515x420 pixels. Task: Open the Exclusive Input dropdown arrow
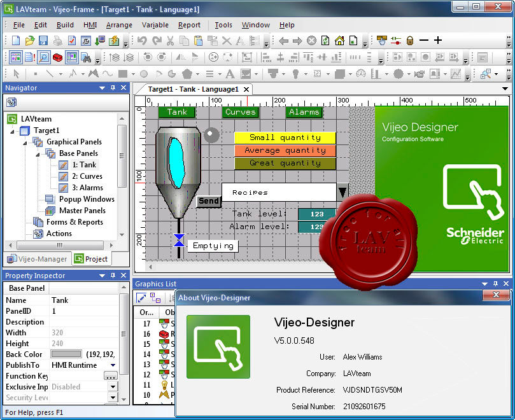113,387
